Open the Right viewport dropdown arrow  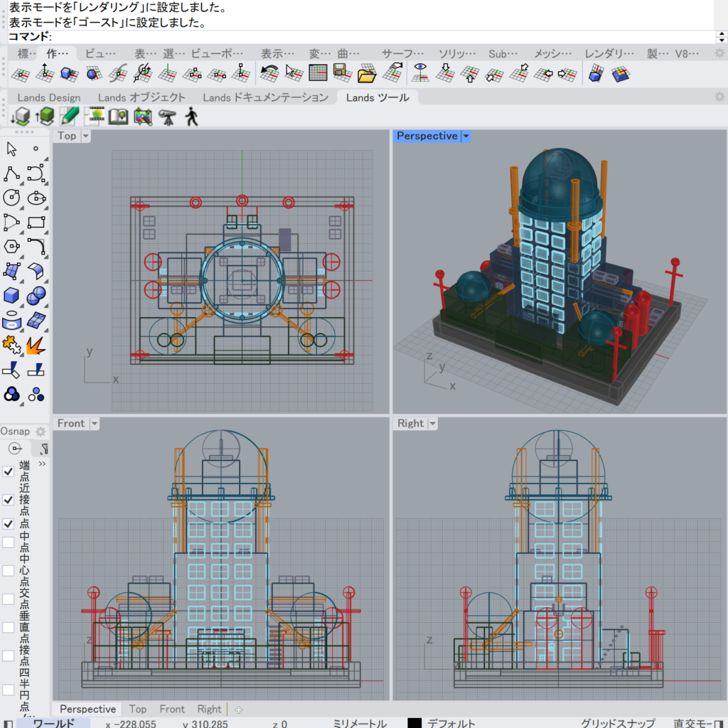(433, 424)
